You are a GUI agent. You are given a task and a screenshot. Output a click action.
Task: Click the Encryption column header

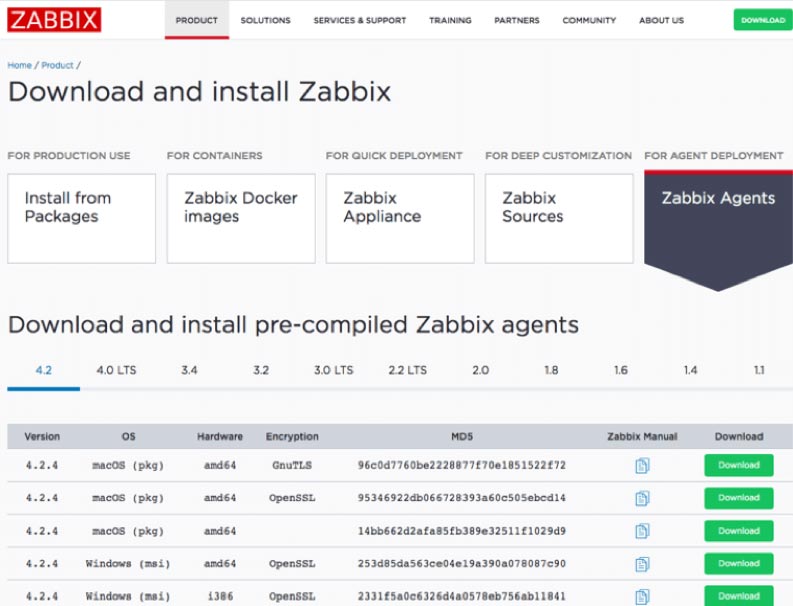click(x=292, y=437)
